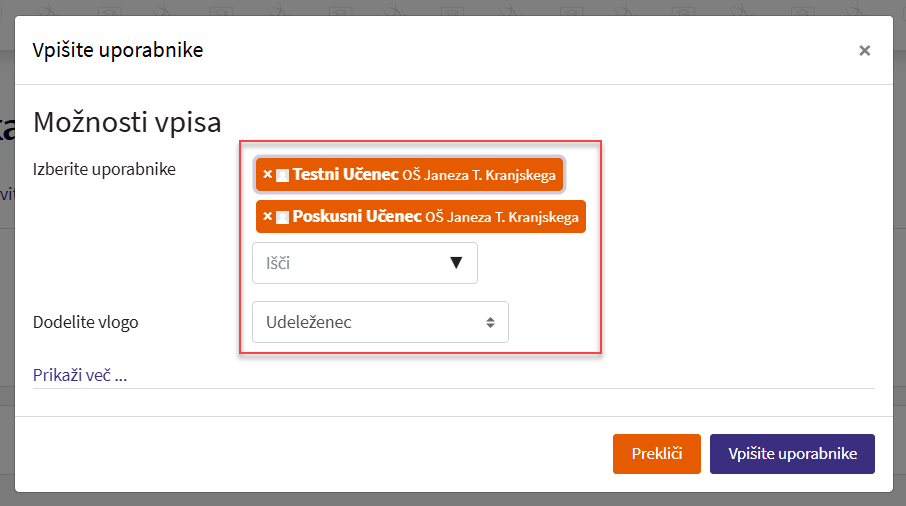Expand suggestions with the Išči dropdown arrow
Viewport: 906px width, 506px height.
[x=456, y=263]
